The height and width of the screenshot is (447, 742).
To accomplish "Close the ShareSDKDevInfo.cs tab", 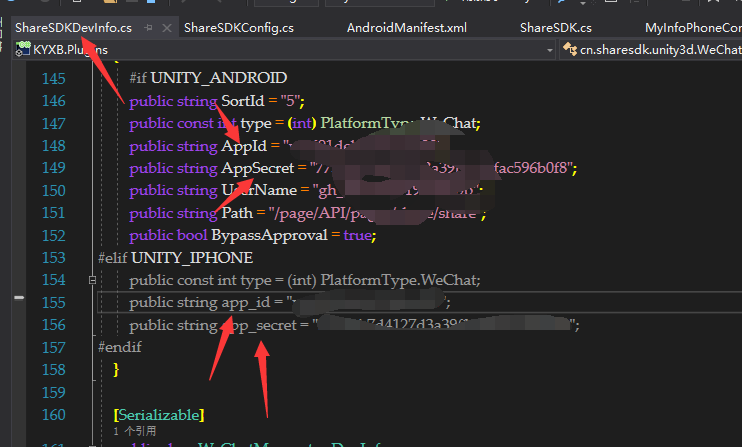I will coord(167,28).
